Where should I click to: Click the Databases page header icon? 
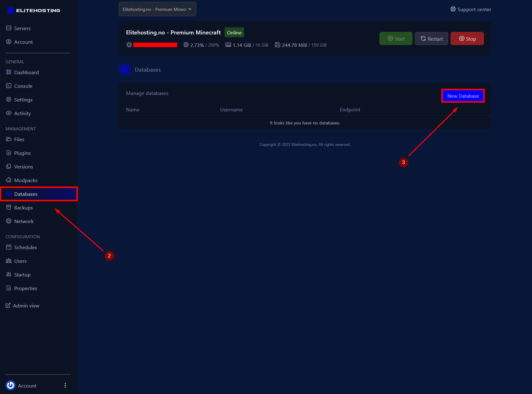pos(125,69)
